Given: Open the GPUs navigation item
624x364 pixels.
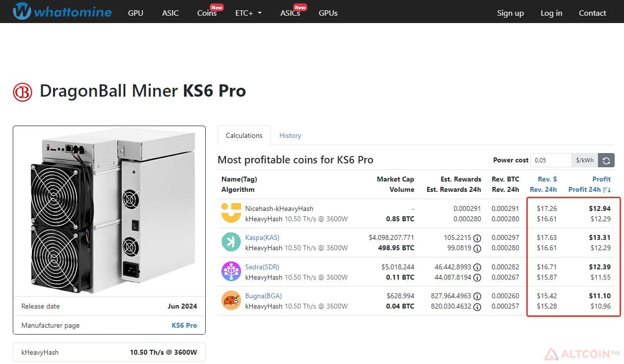Looking at the screenshot, I should 328,13.
